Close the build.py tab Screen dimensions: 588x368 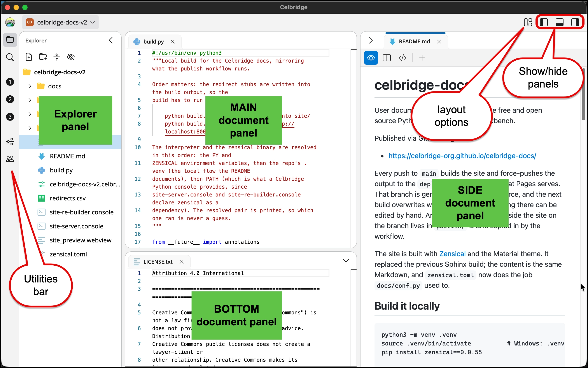click(172, 42)
